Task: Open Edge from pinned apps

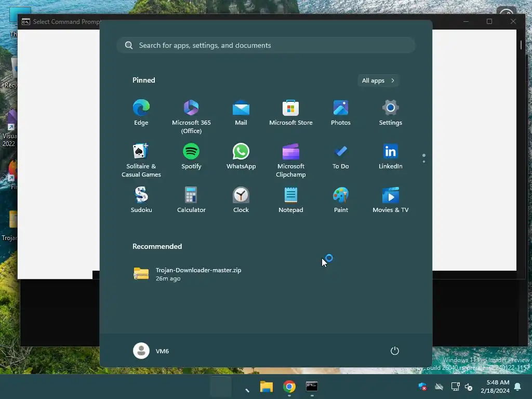Action: (x=141, y=113)
